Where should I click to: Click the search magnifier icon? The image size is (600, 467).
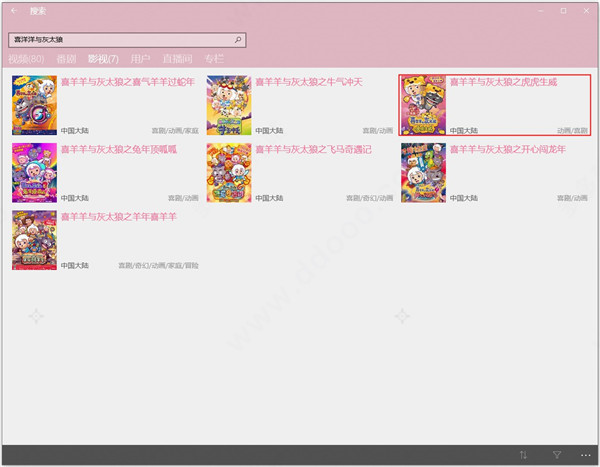pos(238,39)
